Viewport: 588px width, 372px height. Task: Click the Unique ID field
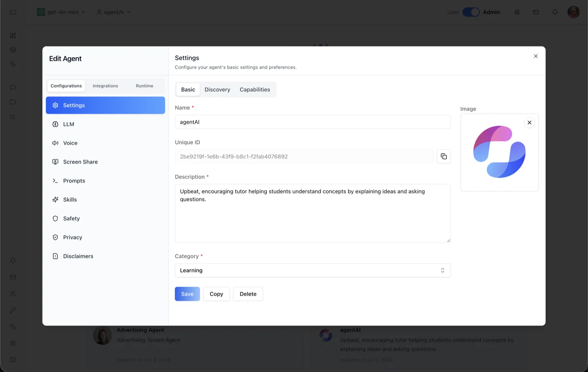coord(304,156)
